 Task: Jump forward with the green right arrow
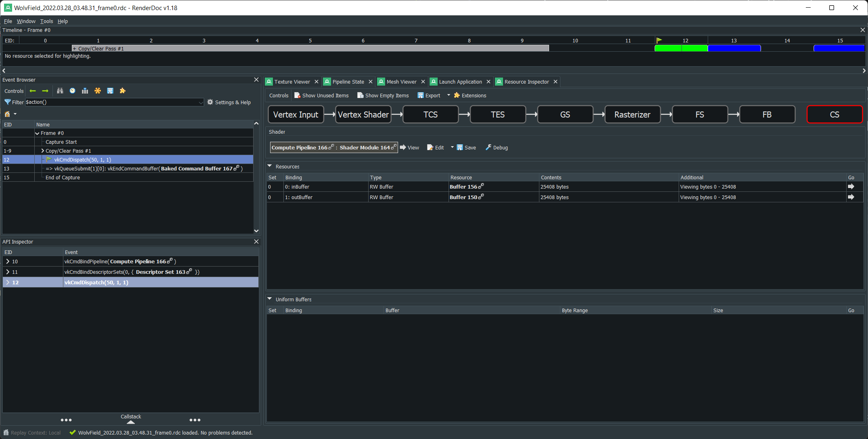(x=45, y=90)
